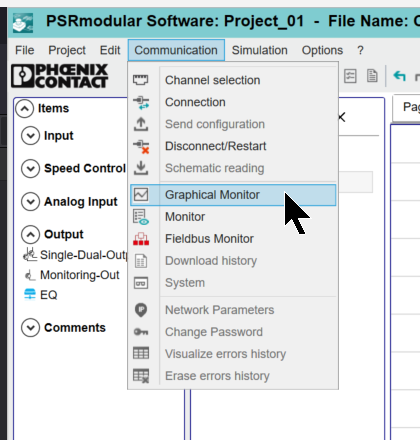Open the Options menu
420x440 pixels.
pyautogui.click(x=322, y=50)
